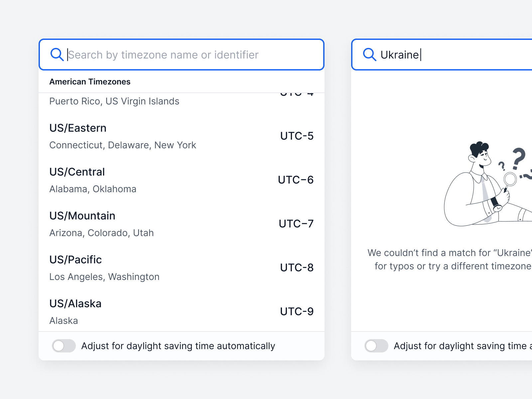Toggle automatic daylight saving time on left dropdown
This screenshot has height=399, width=532.
64,346
